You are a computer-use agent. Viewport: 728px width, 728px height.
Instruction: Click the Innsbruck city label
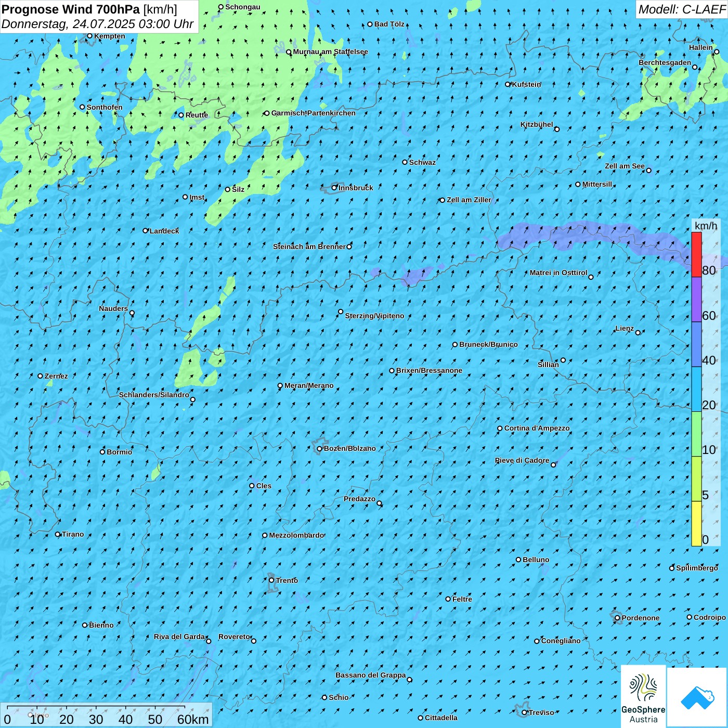356,188
